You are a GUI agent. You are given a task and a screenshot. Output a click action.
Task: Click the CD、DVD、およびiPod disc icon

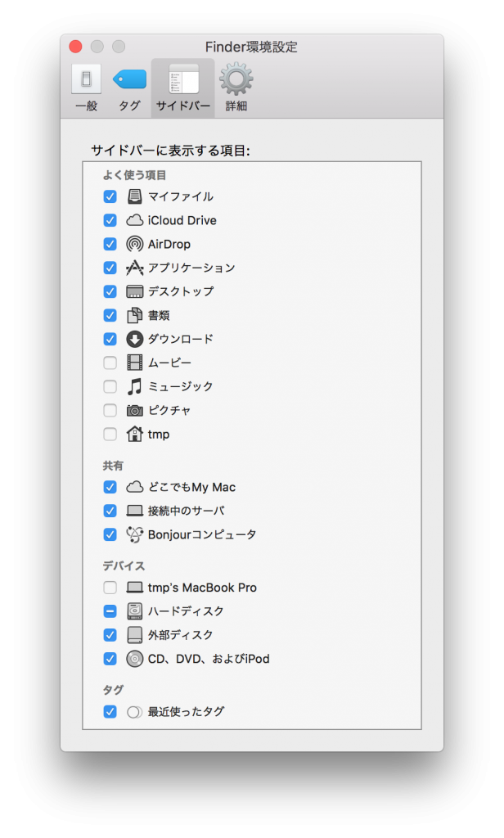[135, 659]
